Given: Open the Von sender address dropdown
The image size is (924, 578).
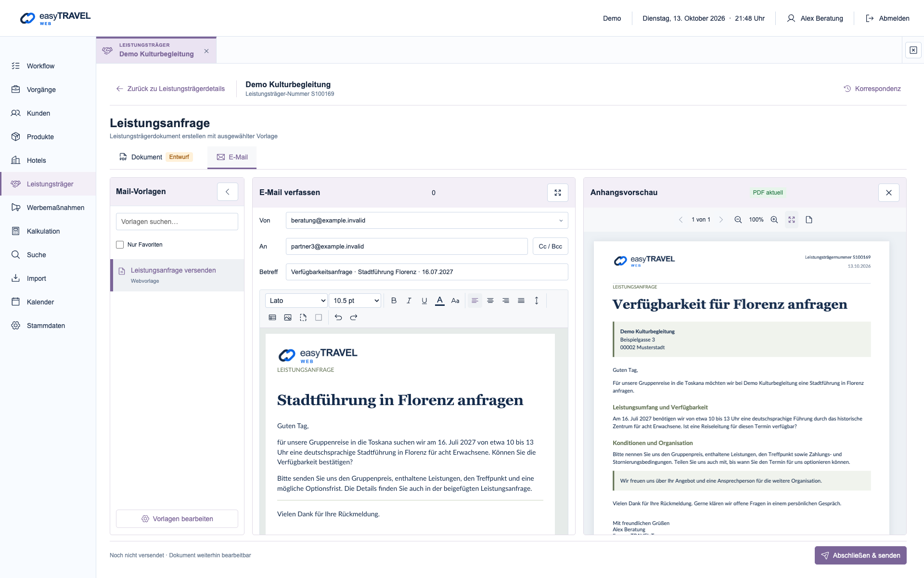Looking at the screenshot, I should (x=427, y=221).
